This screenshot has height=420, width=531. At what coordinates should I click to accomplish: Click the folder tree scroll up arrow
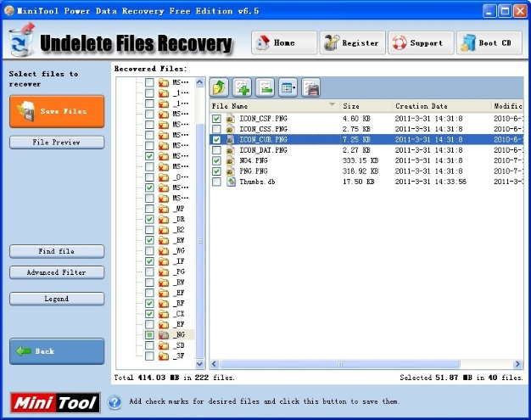pos(200,82)
